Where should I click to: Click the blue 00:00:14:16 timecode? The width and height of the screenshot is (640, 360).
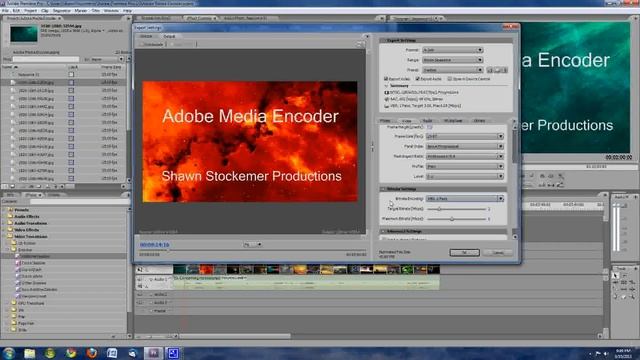click(154, 244)
